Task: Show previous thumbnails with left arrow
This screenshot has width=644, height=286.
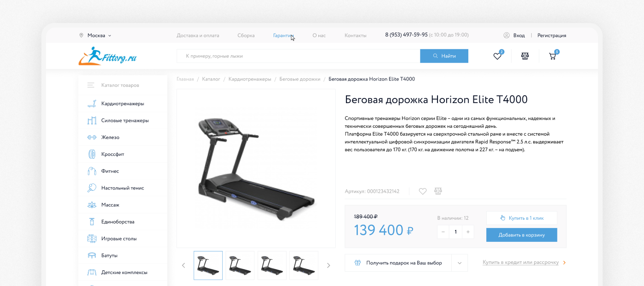Action: pos(184,265)
